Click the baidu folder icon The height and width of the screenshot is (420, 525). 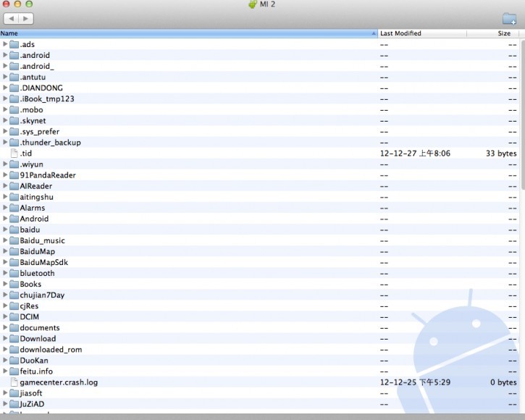(14, 230)
